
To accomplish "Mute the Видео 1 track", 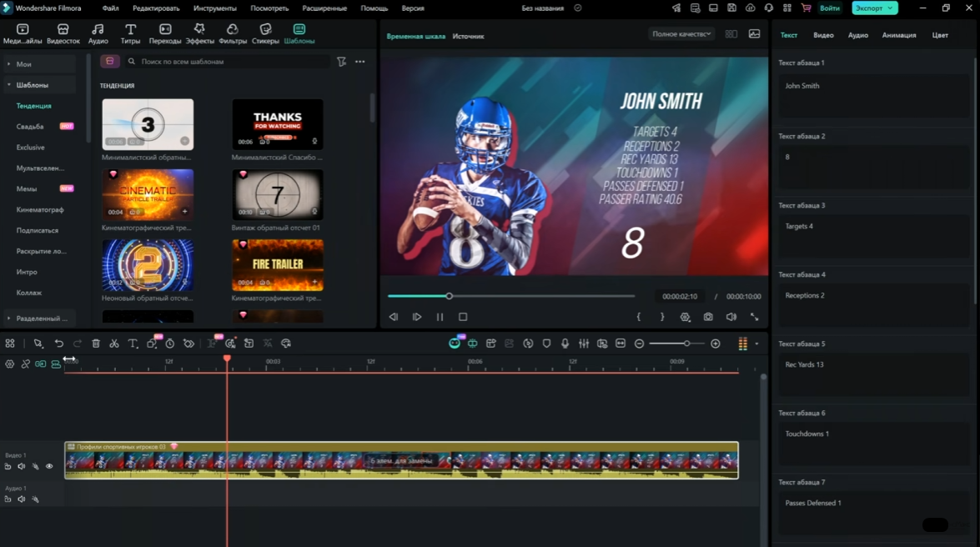I will pyautogui.click(x=21, y=466).
